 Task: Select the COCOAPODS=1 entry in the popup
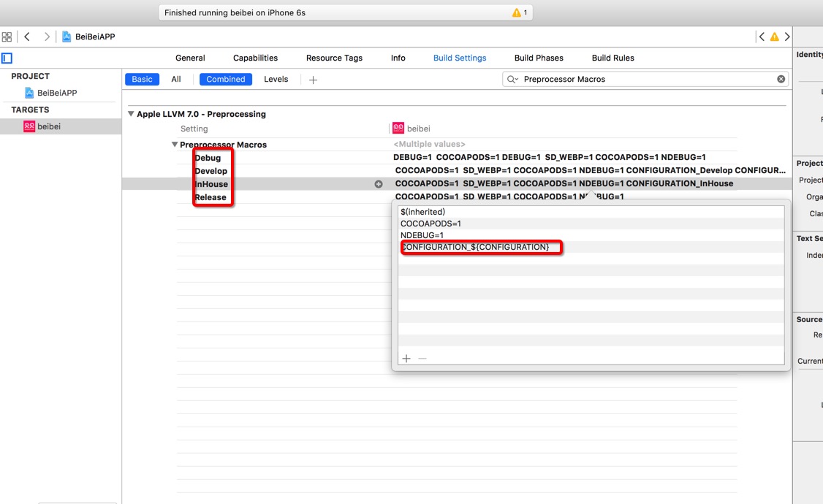pyautogui.click(x=591, y=224)
